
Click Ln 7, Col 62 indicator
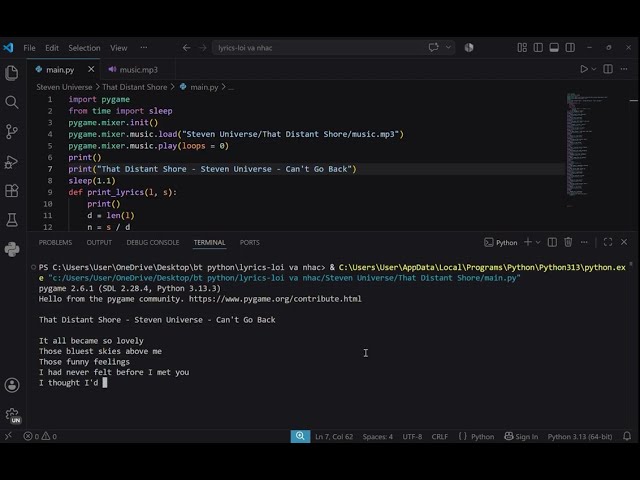(x=334, y=437)
